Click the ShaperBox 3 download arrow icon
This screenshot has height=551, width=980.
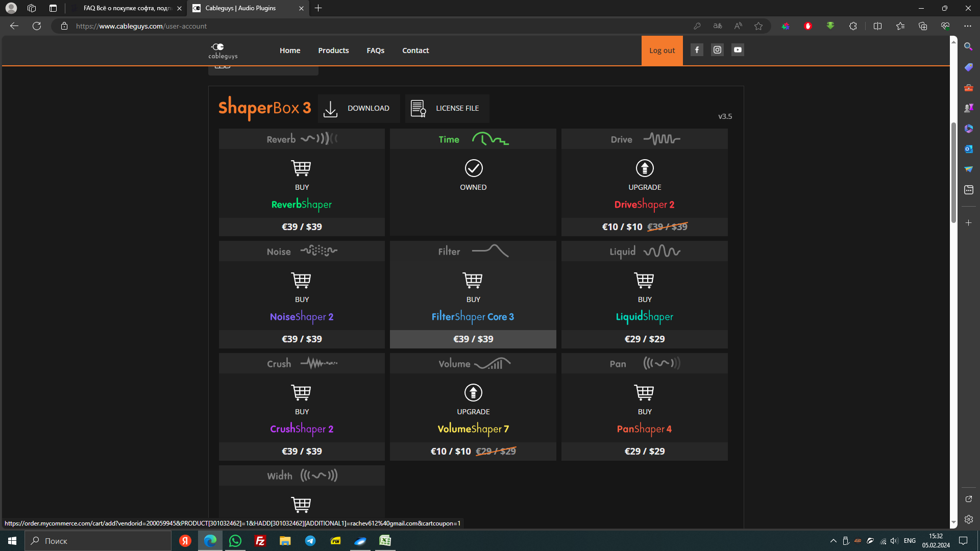pyautogui.click(x=331, y=109)
